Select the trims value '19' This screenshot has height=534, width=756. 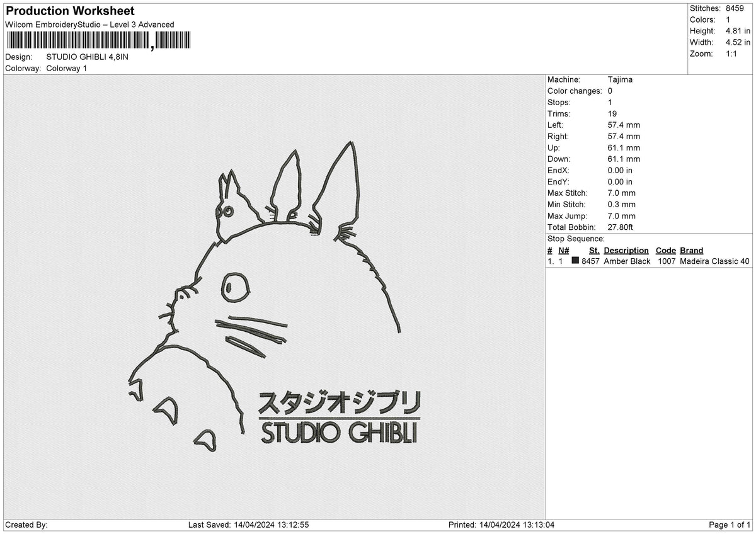click(612, 113)
